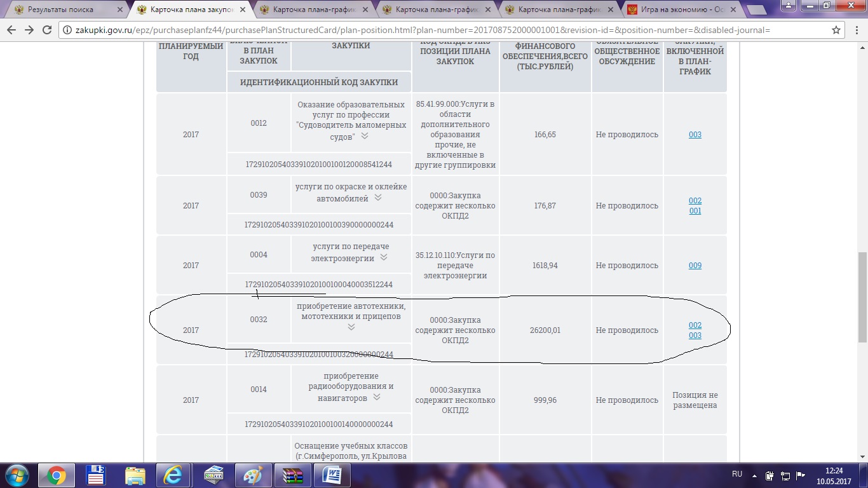Switch to the "Результаты поиска" tab
The width and height of the screenshot is (868, 488).
tap(60, 10)
